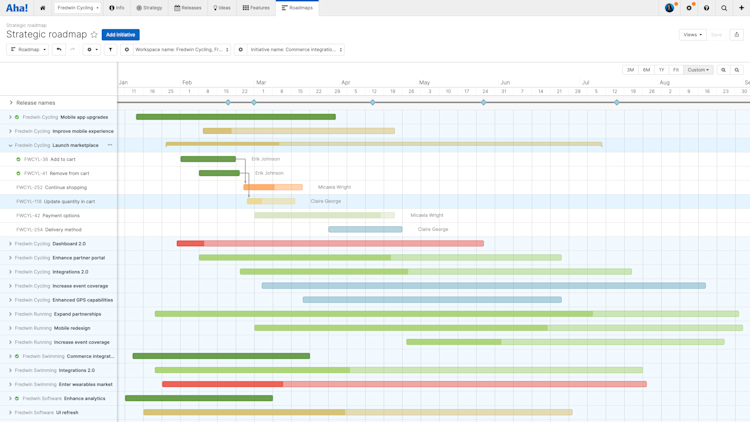Screen dimensions: 750x422
Task: Click the orange Continue shopping progress bar
Action: 273,187
